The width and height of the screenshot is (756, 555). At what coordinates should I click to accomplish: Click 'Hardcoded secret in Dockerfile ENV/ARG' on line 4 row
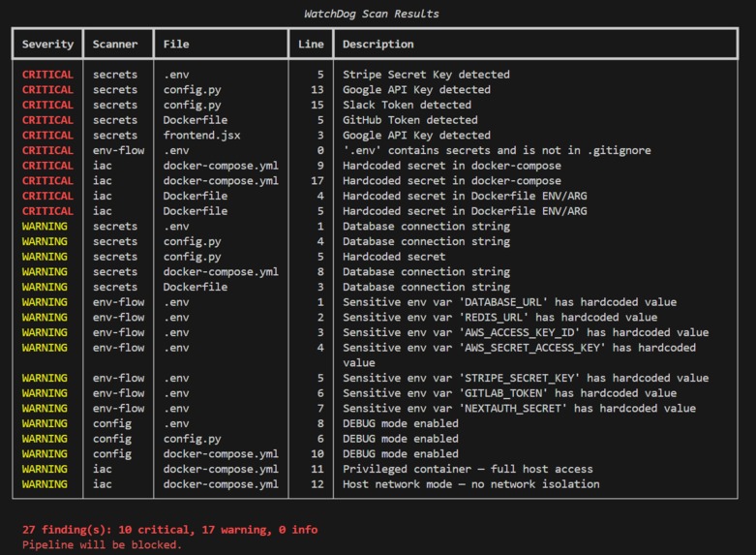pyautogui.click(x=465, y=196)
